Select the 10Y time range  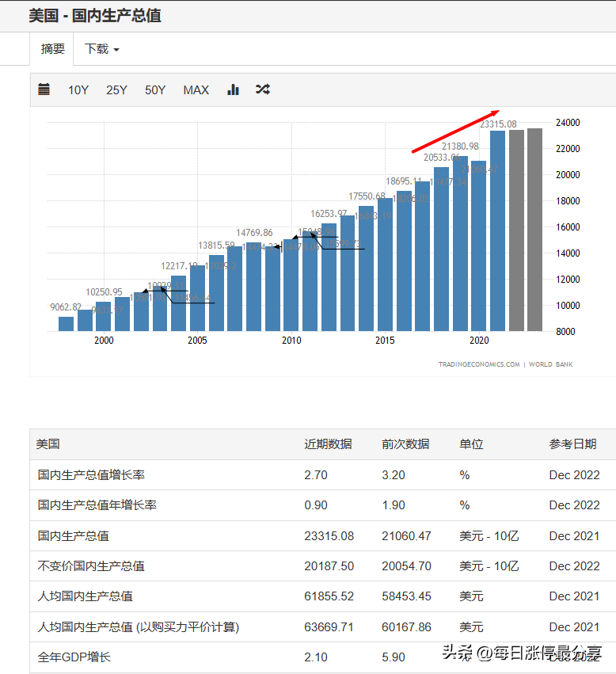coord(78,89)
